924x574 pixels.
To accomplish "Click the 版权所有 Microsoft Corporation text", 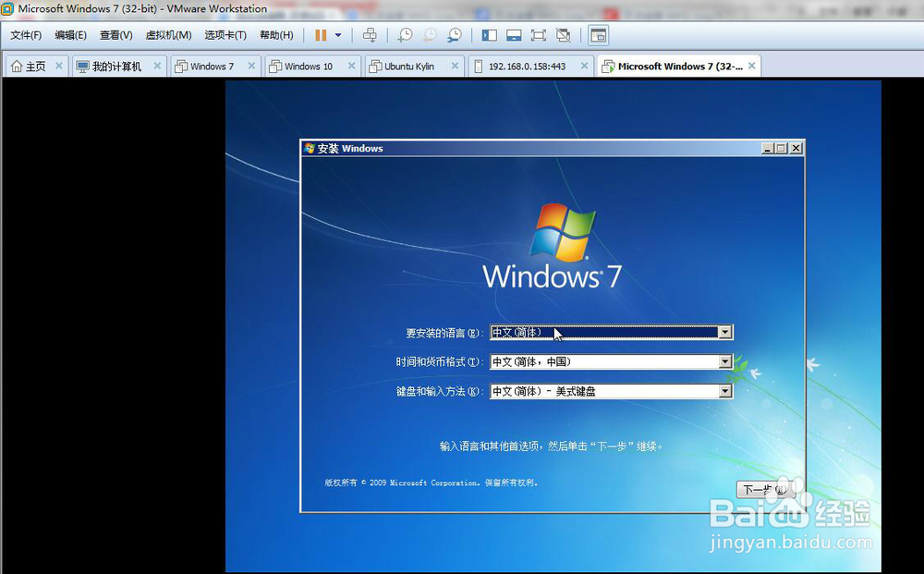I will (x=431, y=482).
